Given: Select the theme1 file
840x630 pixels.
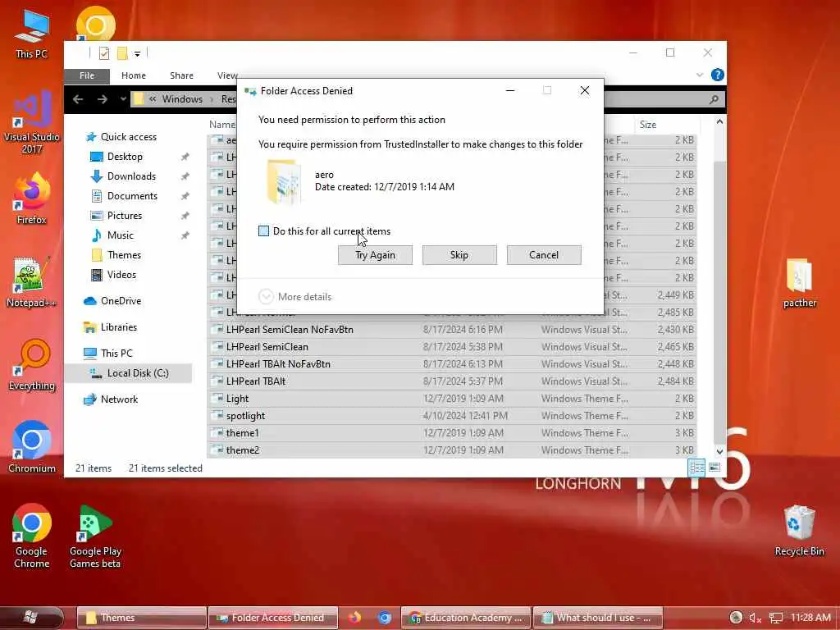Looking at the screenshot, I should [452, 433].
